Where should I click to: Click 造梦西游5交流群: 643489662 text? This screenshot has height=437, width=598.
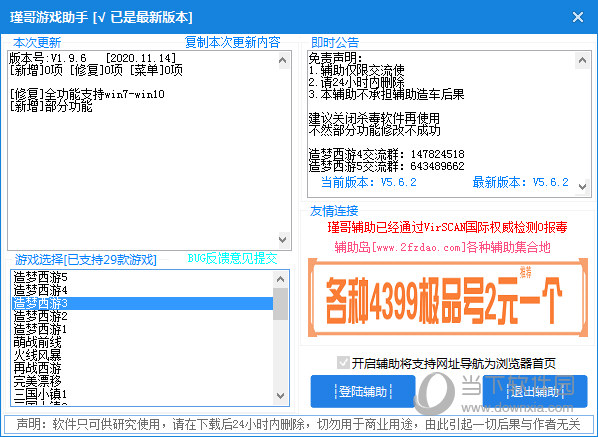[387, 166]
